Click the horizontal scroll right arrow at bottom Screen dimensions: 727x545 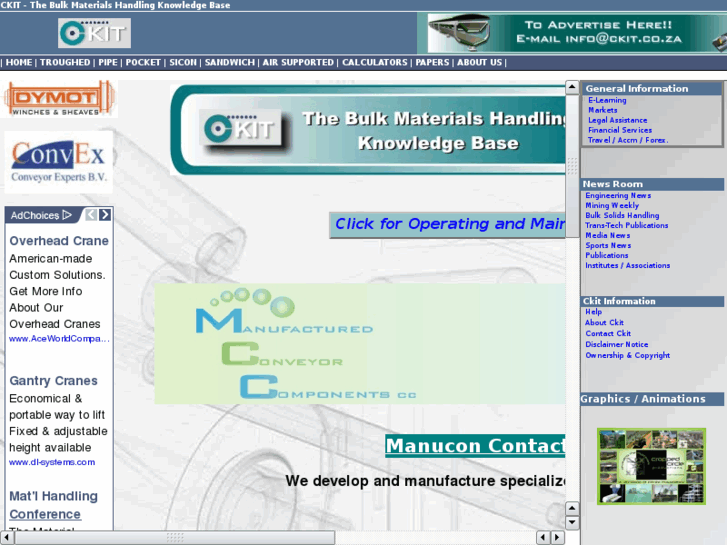point(558,538)
